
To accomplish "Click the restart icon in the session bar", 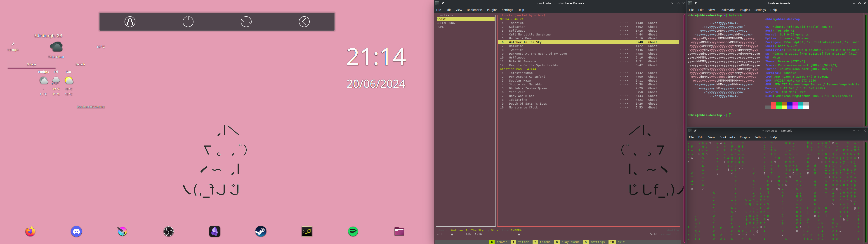I will tap(246, 21).
